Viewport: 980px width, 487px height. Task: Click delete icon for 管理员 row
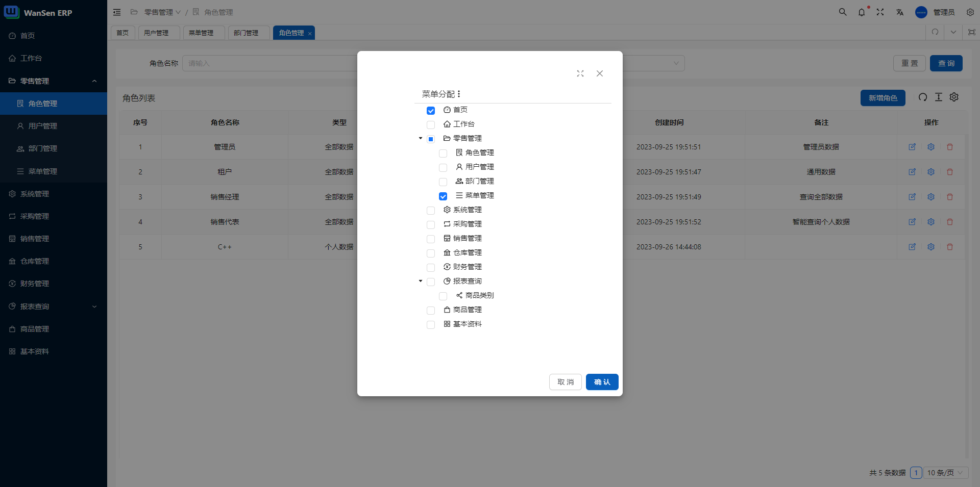click(950, 147)
